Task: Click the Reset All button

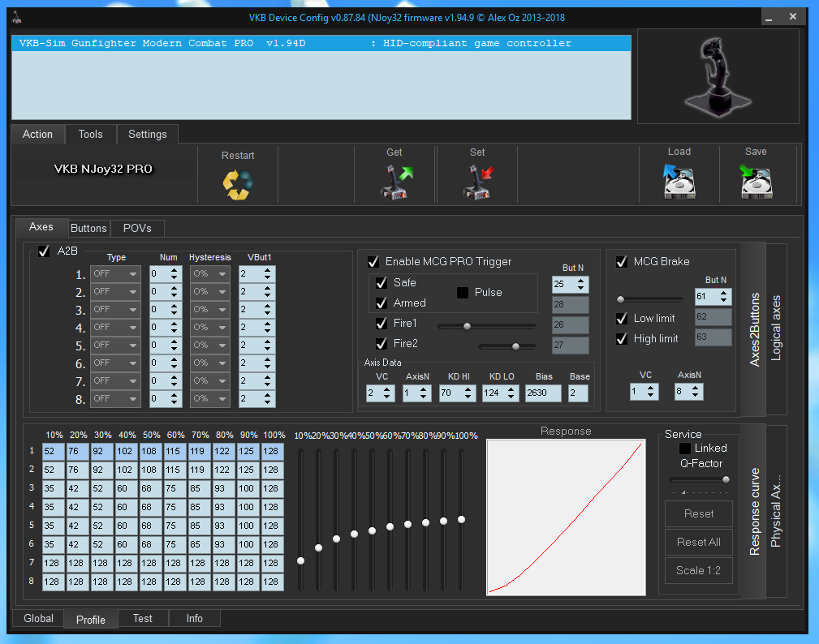Action: point(698,542)
